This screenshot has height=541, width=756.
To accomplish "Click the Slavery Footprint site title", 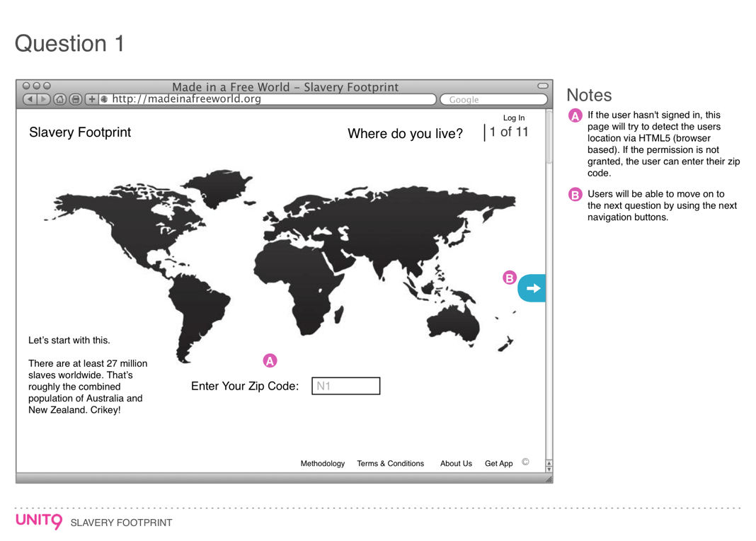I will click(80, 132).
